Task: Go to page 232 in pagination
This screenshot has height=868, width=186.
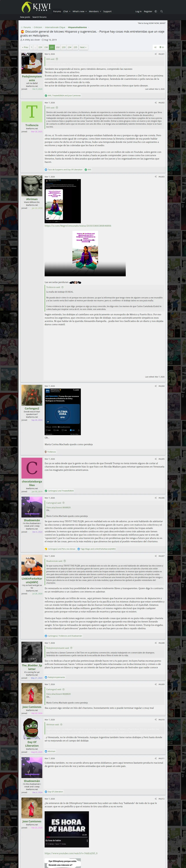Action: [58, 47]
